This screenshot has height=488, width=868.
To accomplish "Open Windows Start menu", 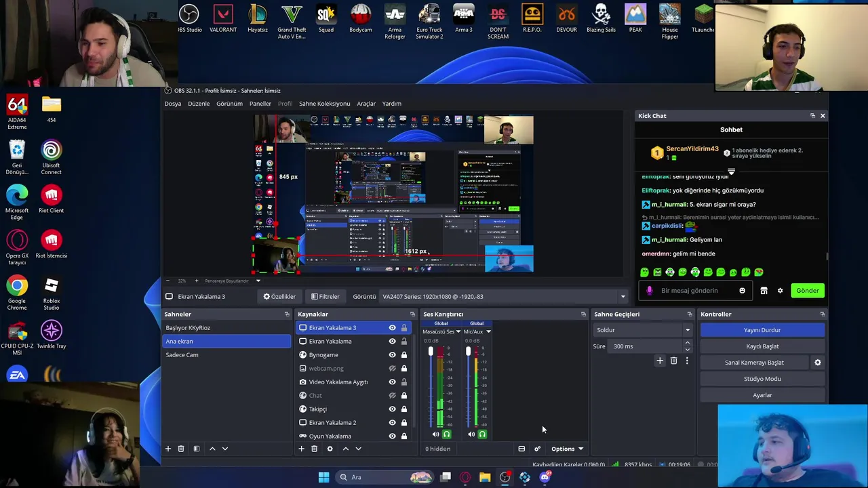I will pos(323,477).
